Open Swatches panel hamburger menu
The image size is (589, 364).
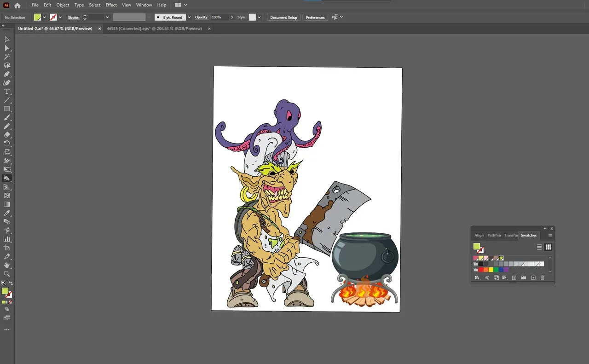[x=550, y=236]
